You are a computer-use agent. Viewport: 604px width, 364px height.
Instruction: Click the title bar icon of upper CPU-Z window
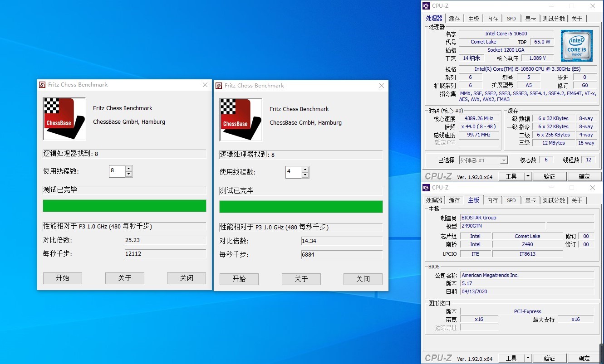[426, 6]
